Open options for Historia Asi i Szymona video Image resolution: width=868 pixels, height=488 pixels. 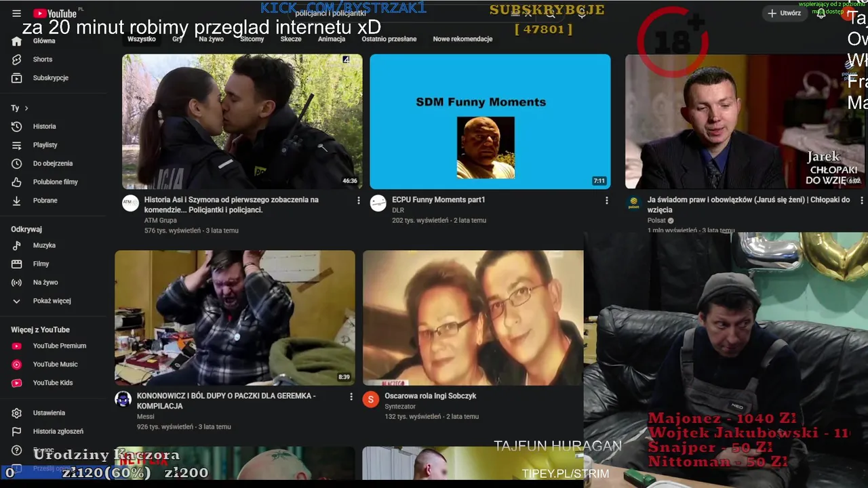coord(359,201)
